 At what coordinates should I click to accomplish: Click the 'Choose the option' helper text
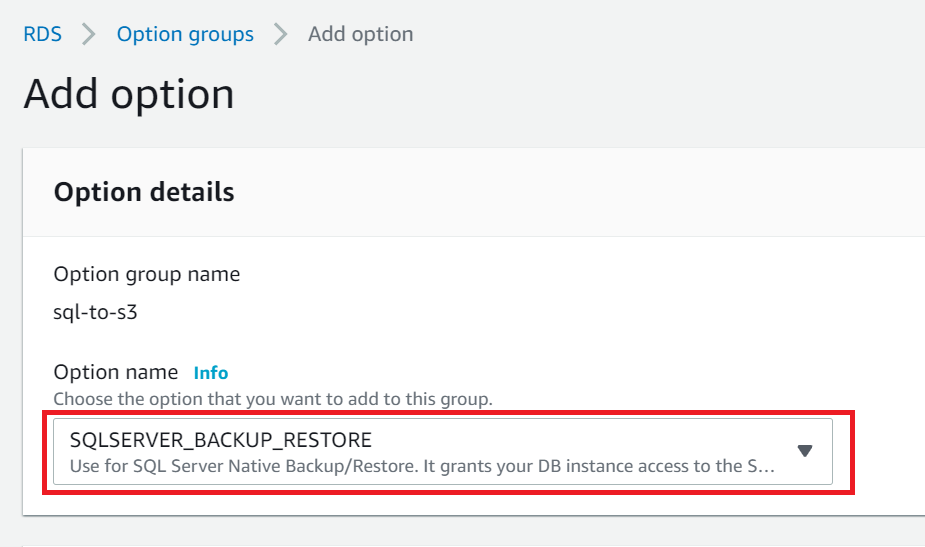[x=272, y=399]
